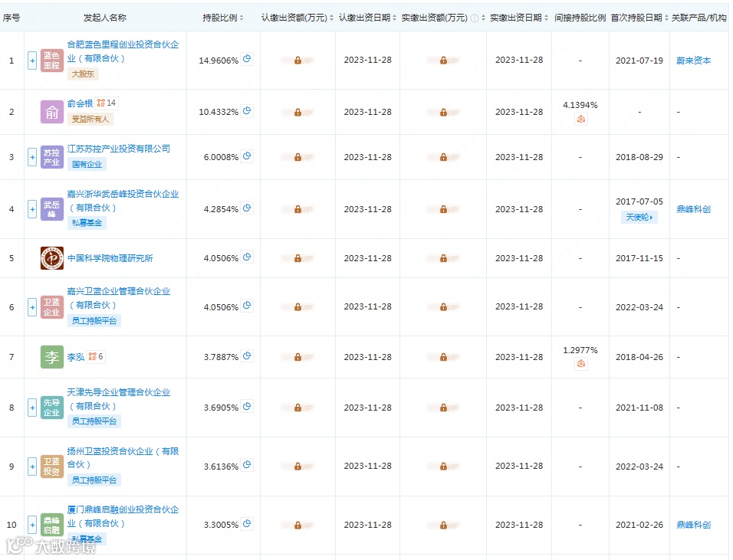Image resolution: width=733 pixels, height=560 pixels.
Task: Click 受益所有人 tag under 俞会根
Action: coord(90,119)
